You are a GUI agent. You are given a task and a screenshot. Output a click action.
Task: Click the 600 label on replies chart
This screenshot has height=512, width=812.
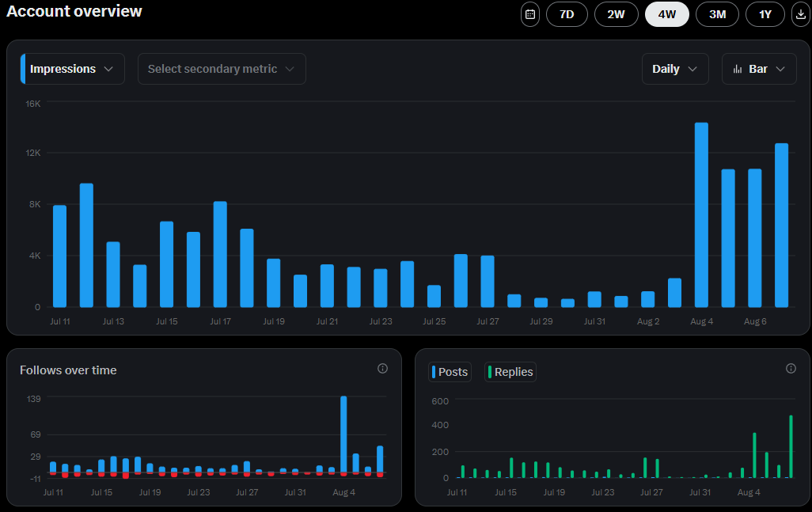pos(440,401)
